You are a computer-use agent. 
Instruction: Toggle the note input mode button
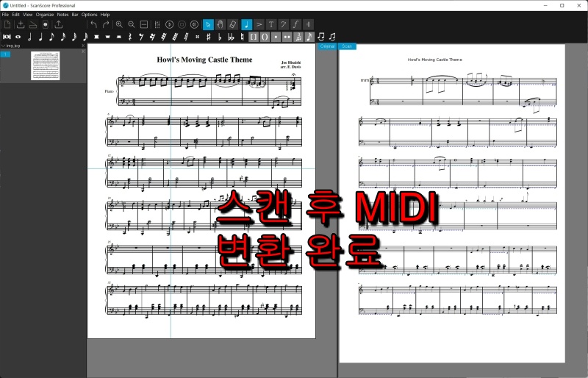coord(246,25)
